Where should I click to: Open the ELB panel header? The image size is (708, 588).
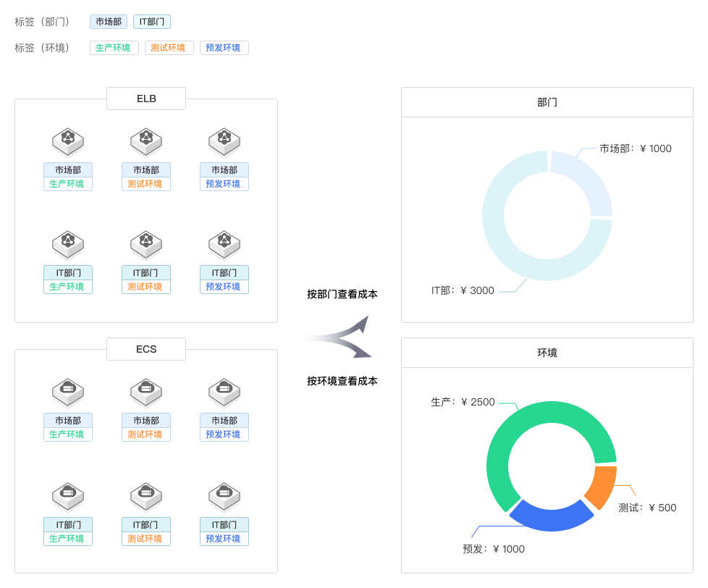click(x=146, y=98)
